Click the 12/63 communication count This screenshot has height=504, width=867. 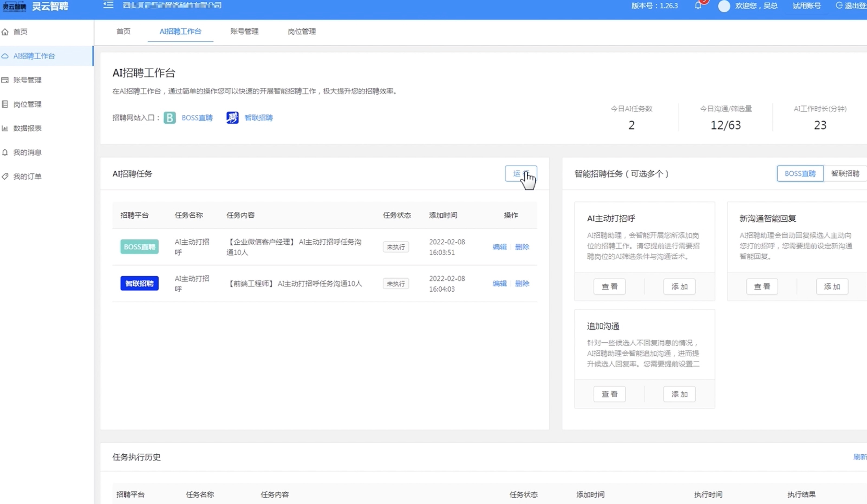click(x=726, y=125)
